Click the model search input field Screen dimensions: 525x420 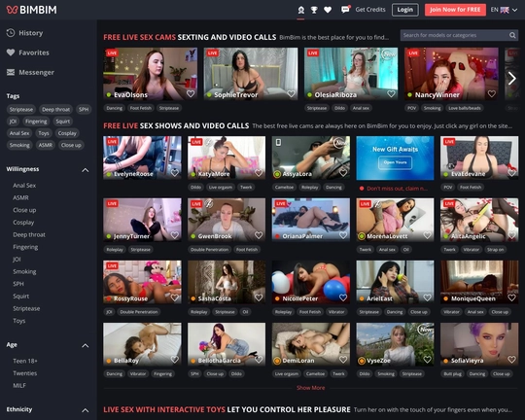pyautogui.click(x=454, y=35)
